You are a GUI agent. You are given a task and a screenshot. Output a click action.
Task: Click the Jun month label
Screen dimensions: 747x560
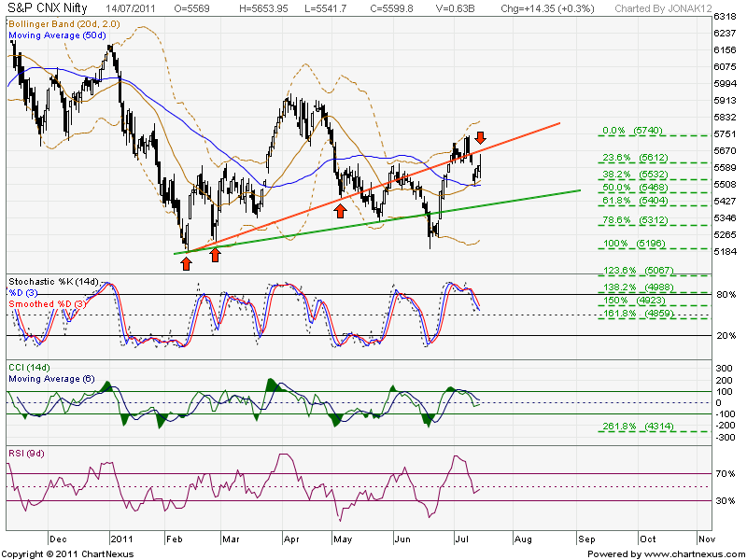pyautogui.click(x=402, y=539)
